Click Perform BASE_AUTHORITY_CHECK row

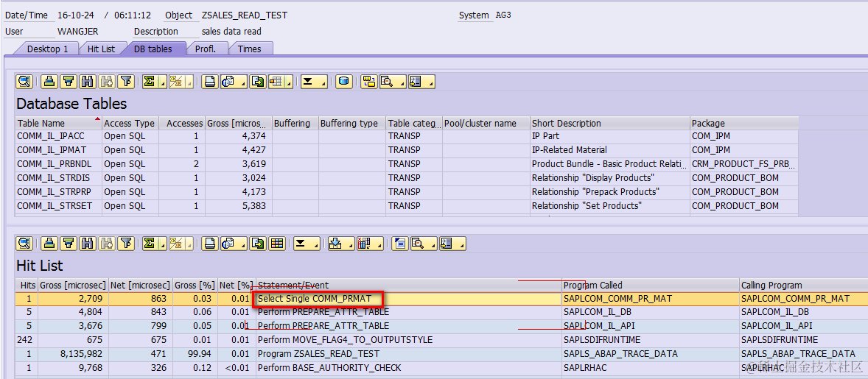[x=441, y=367]
